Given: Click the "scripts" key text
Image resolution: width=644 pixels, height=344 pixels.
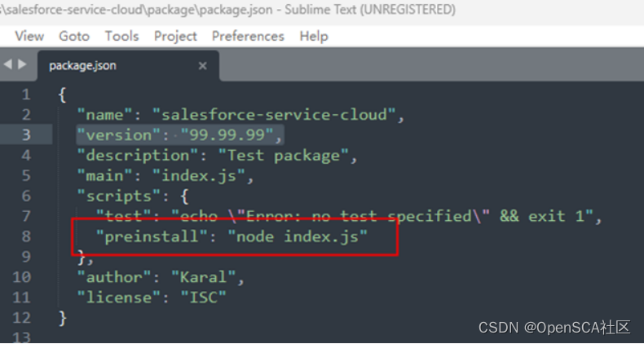Looking at the screenshot, I should (119, 196).
